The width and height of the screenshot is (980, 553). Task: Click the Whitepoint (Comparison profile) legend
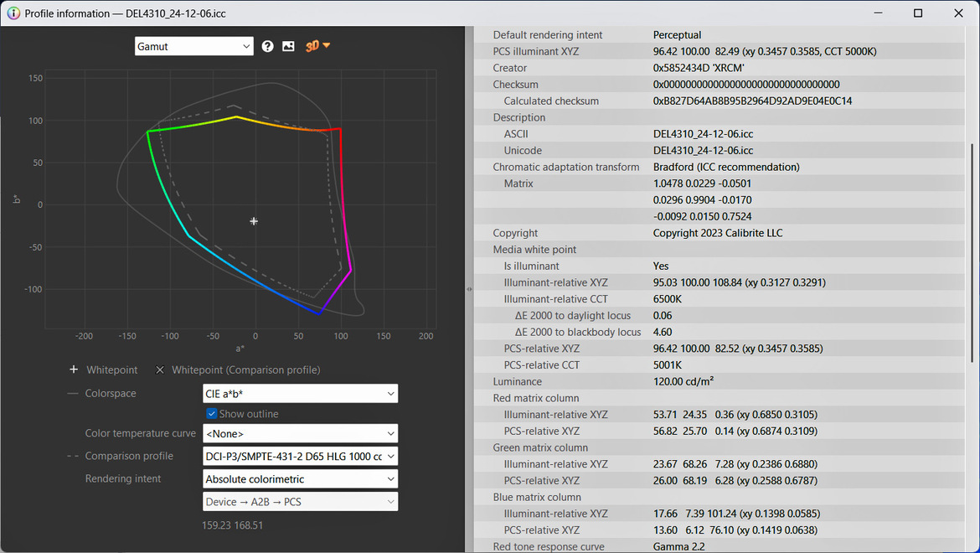245,370
